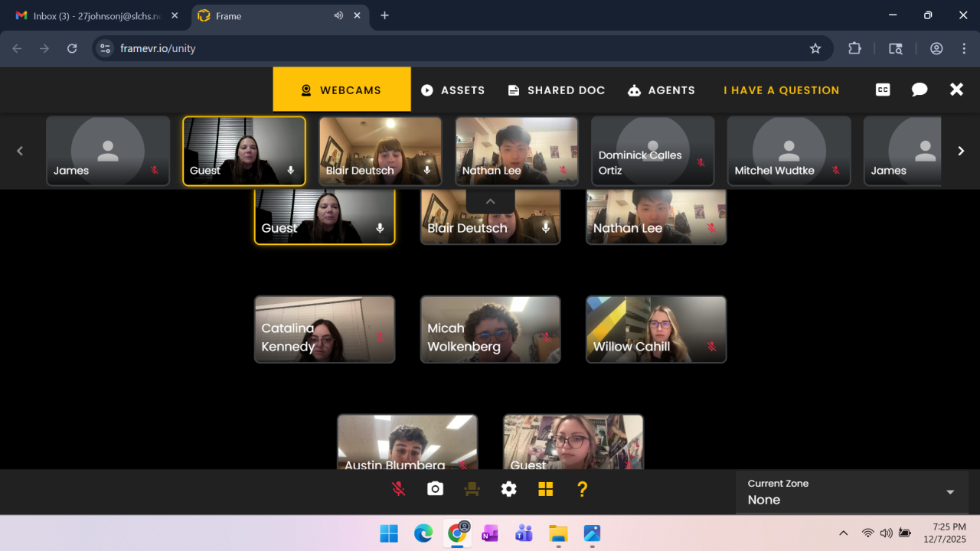Close the Frame browser tab
Screen dimensions: 980x551
coord(357,15)
